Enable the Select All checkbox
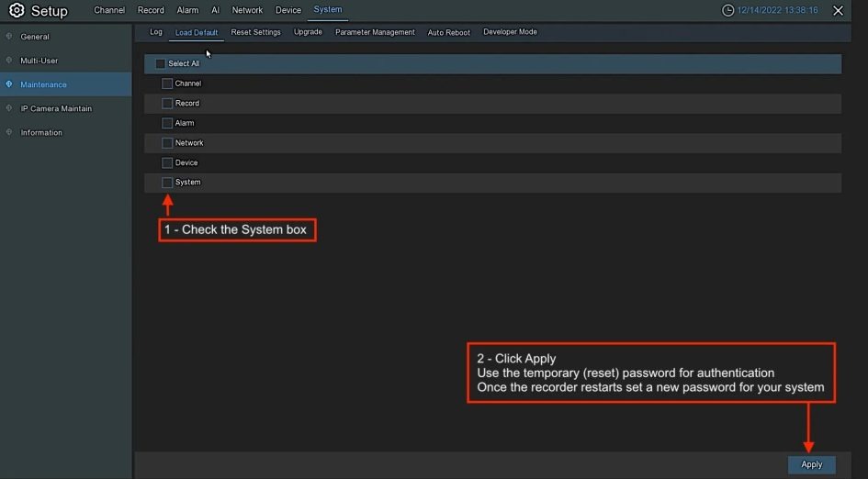Image resolution: width=868 pixels, height=479 pixels. [161, 64]
